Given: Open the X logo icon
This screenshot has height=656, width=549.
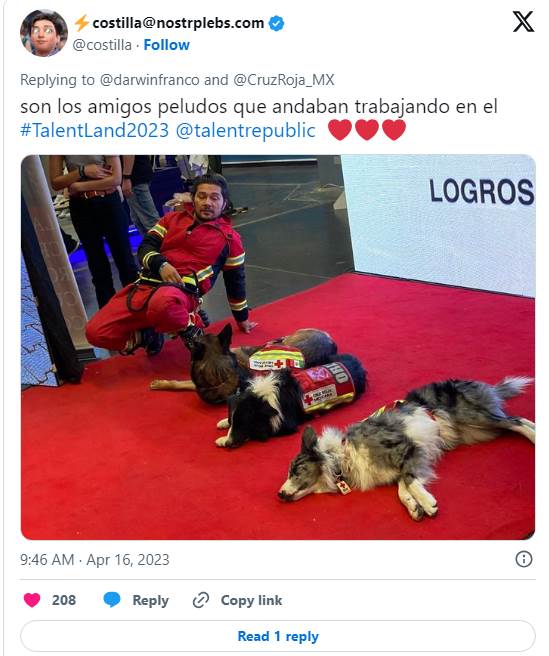Looking at the screenshot, I should [523, 21].
